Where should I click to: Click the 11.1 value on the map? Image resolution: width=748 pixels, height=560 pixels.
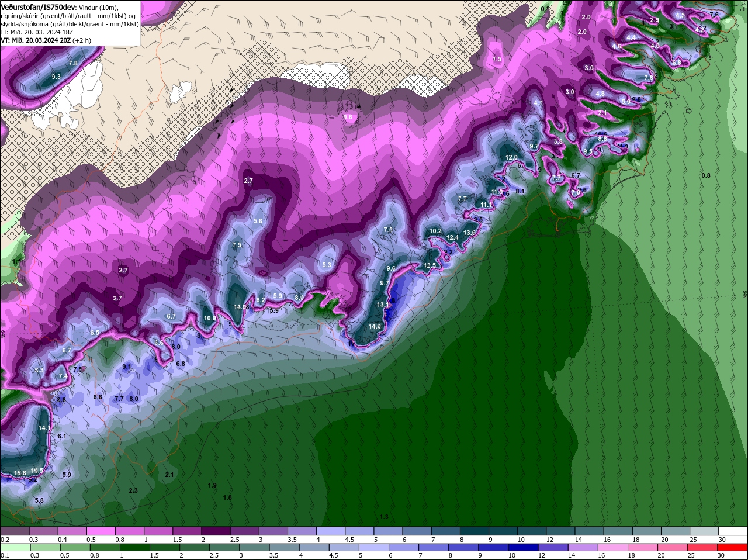point(486,205)
